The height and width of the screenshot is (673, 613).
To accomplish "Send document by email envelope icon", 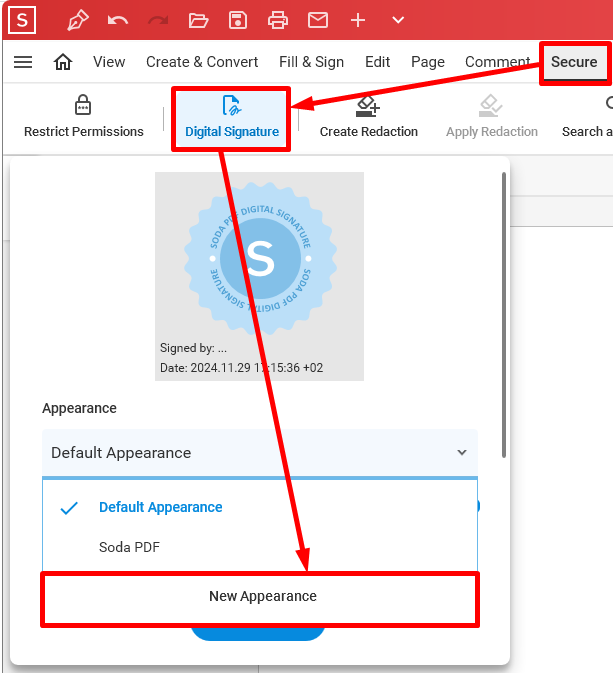I will click(x=318, y=20).
